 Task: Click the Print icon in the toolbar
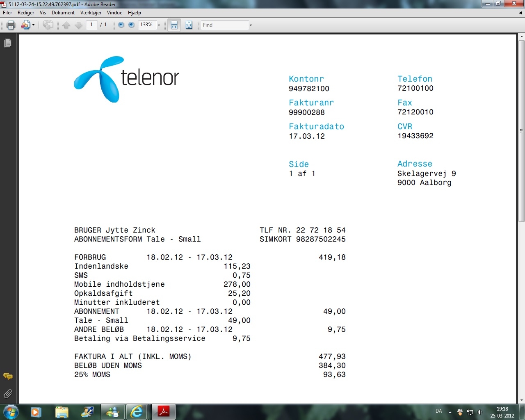pos(11,25)
